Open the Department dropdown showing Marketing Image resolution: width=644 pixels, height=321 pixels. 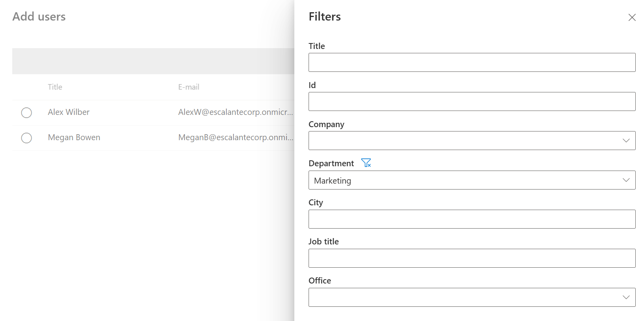[x=466, y=180]
